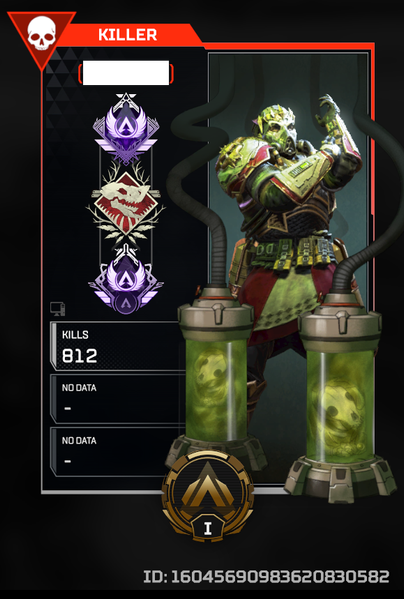Select the first NO DATA tracker slot
The width and height of the screenshot is (404, 599).
tap(116, 399)
